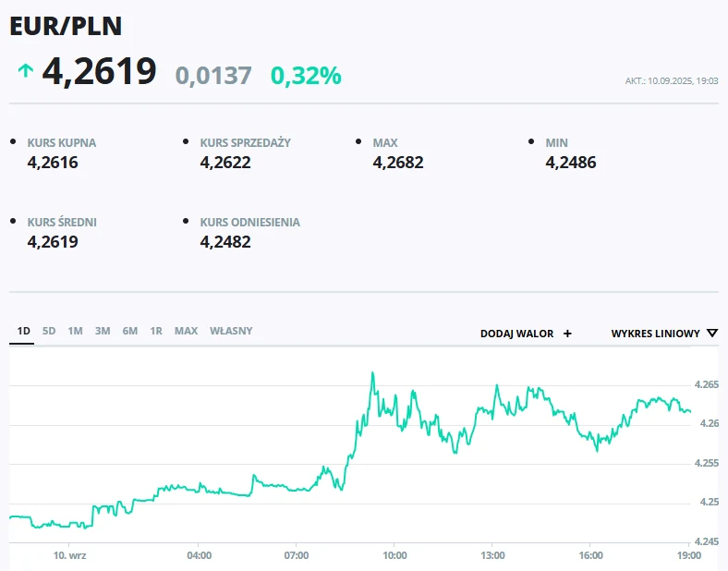Click the plus icon next to Dodaj walor
Image resolution: width=728 pixels, height=571 pixels.
point(567,334)
